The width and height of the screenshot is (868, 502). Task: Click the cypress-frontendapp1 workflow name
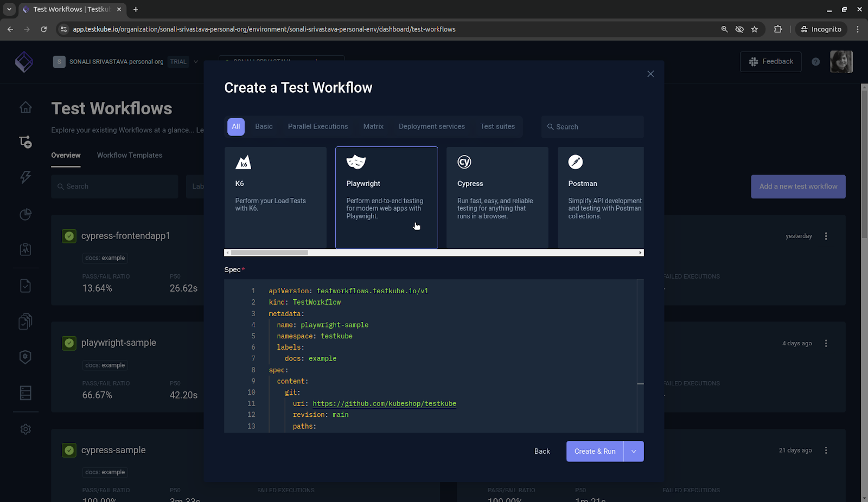[126, 236]
